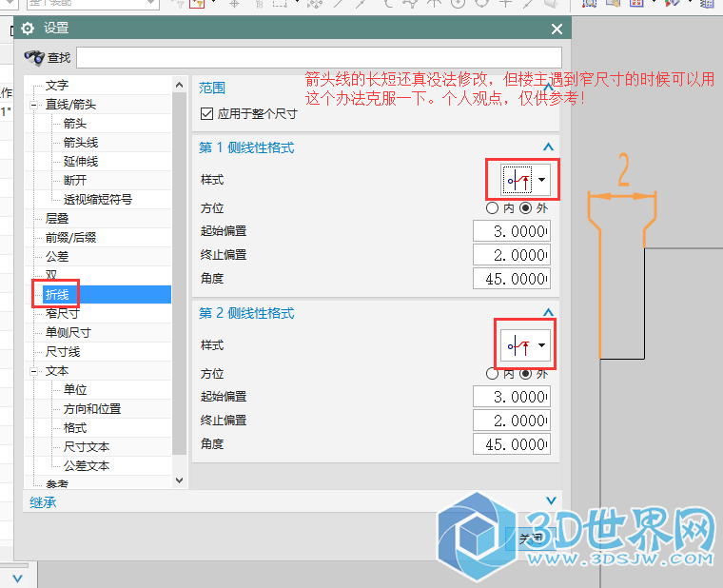
Task: Click side 1 角度 field
Action: pos(512,279)
